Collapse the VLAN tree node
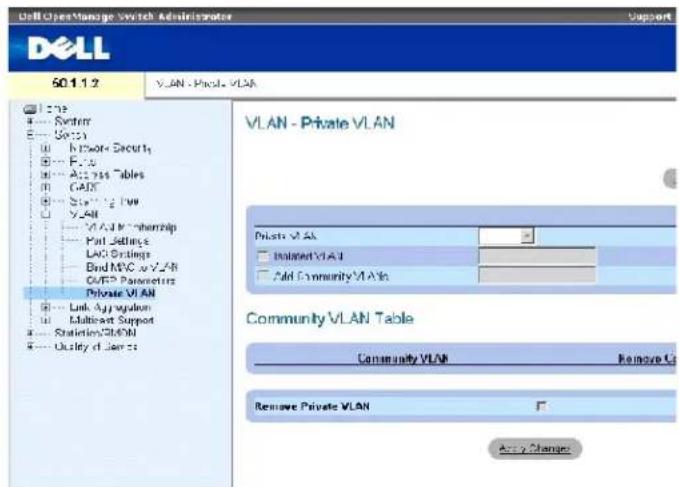The height and width of the screenshot is (487, 679). (45, 214)
